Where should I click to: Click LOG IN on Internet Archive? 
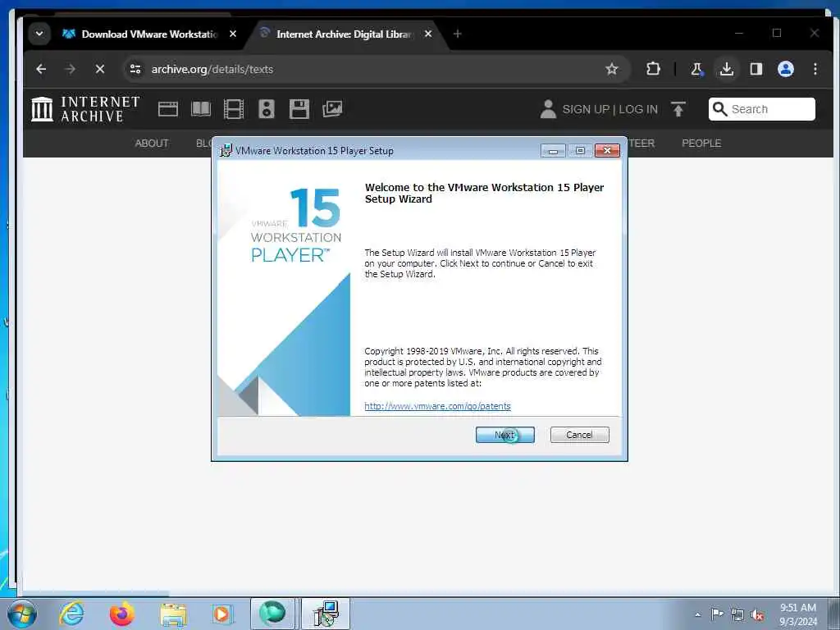click(638, 109)
